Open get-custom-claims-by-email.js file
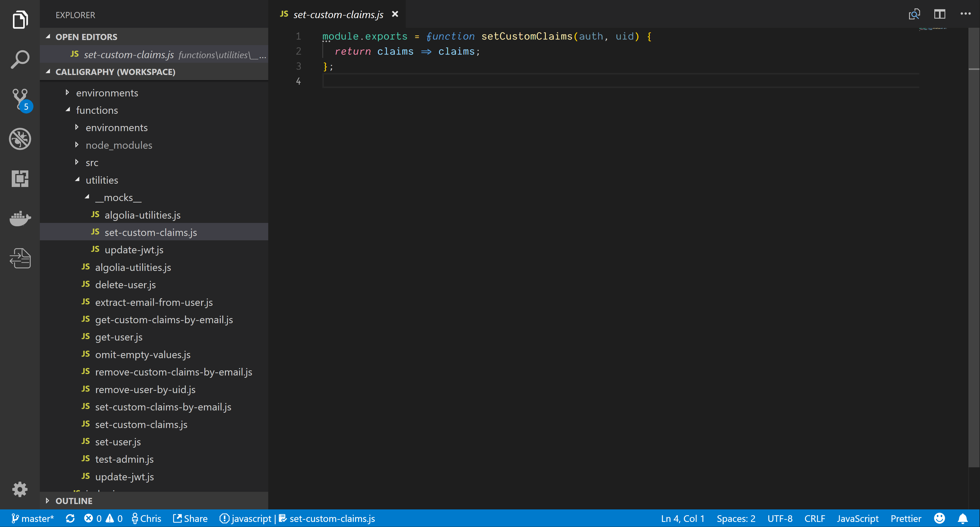This screenshot has width=980, height=527. (x=154, y=320)
